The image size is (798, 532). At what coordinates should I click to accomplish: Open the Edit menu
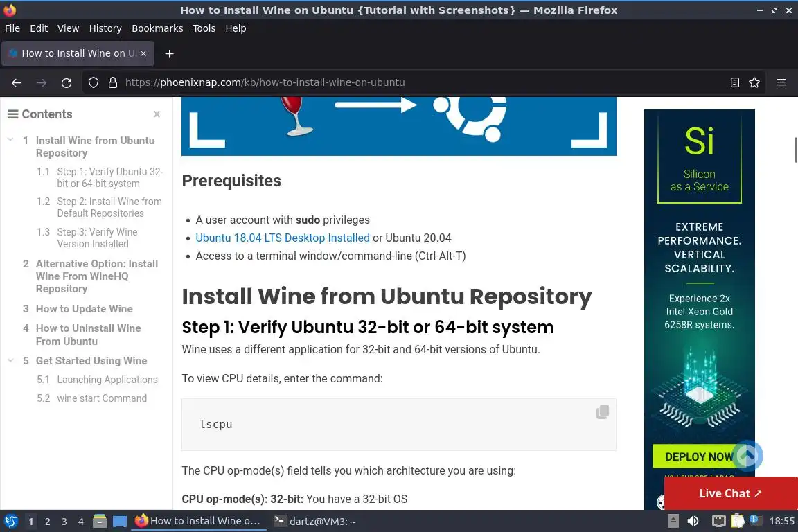point(39,28)
